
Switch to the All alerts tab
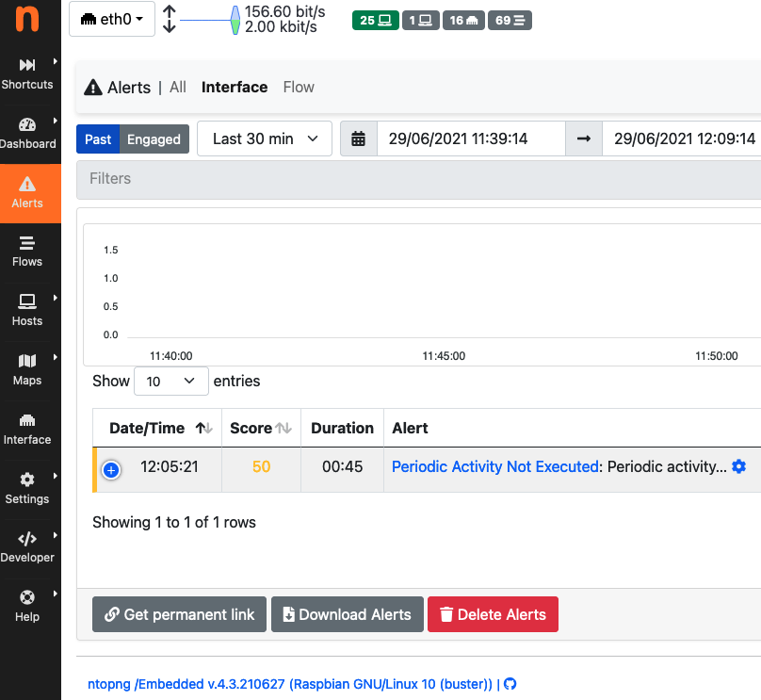pyautogui.click(x=177, y=87)
